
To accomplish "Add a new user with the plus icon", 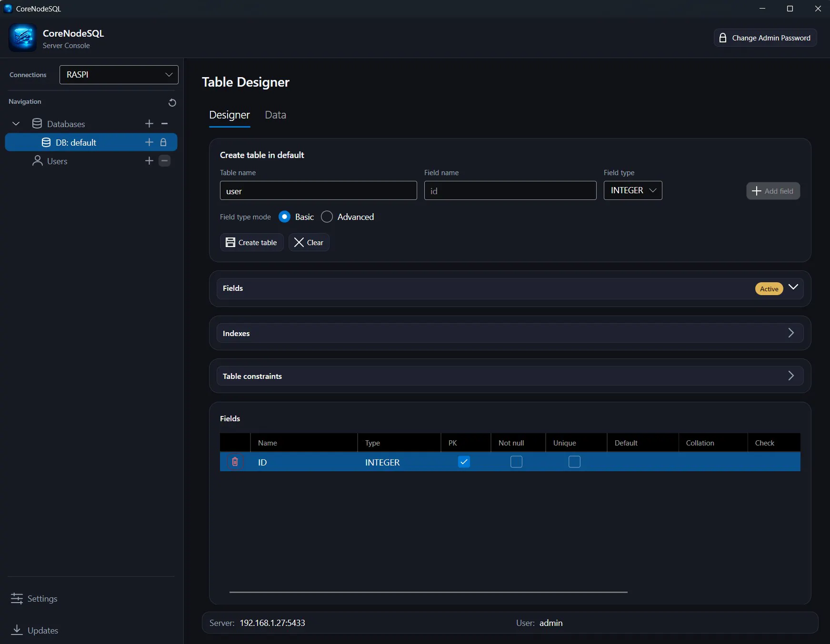I will coord(149,161).
